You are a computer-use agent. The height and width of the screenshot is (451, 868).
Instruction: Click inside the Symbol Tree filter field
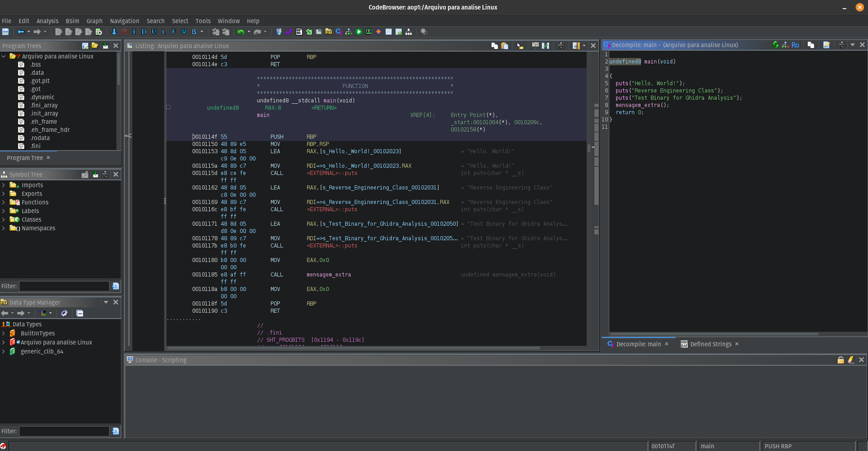tap(63, 286)
